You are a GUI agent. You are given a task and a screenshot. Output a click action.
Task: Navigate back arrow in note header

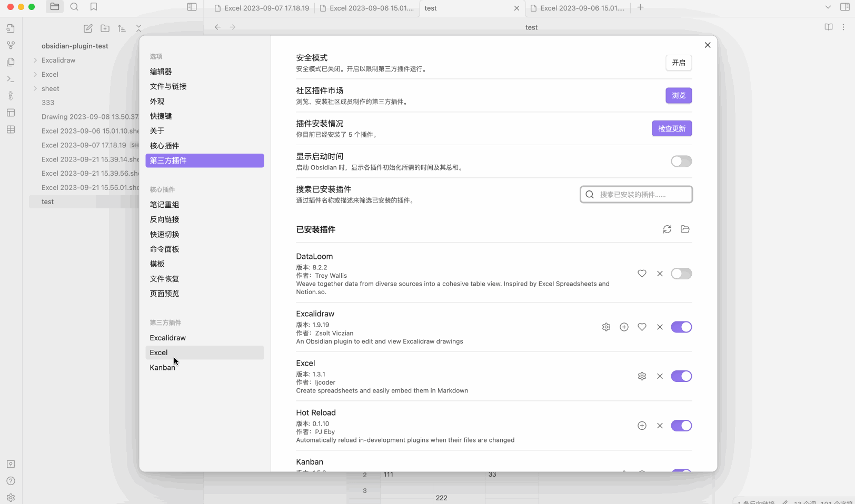(217, 27)
